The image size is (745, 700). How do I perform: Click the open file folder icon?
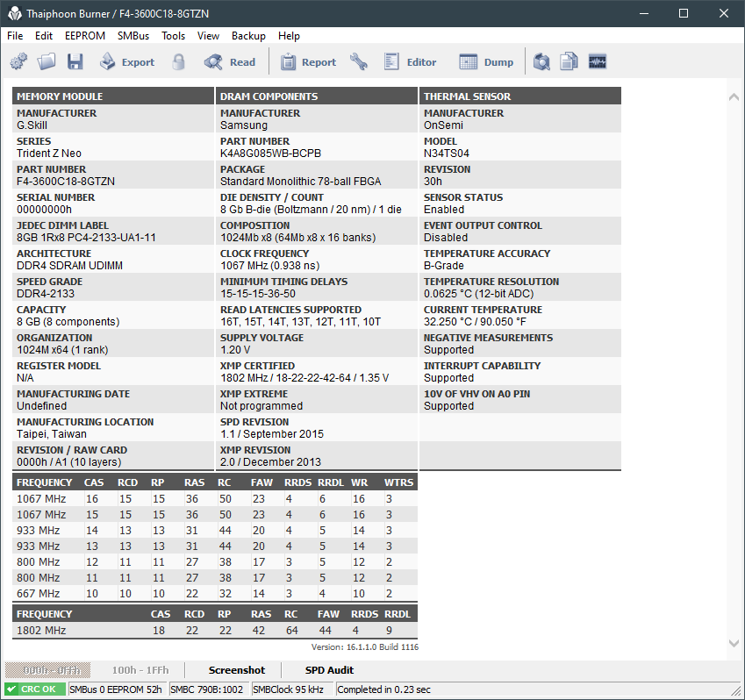tap(47, 61)
